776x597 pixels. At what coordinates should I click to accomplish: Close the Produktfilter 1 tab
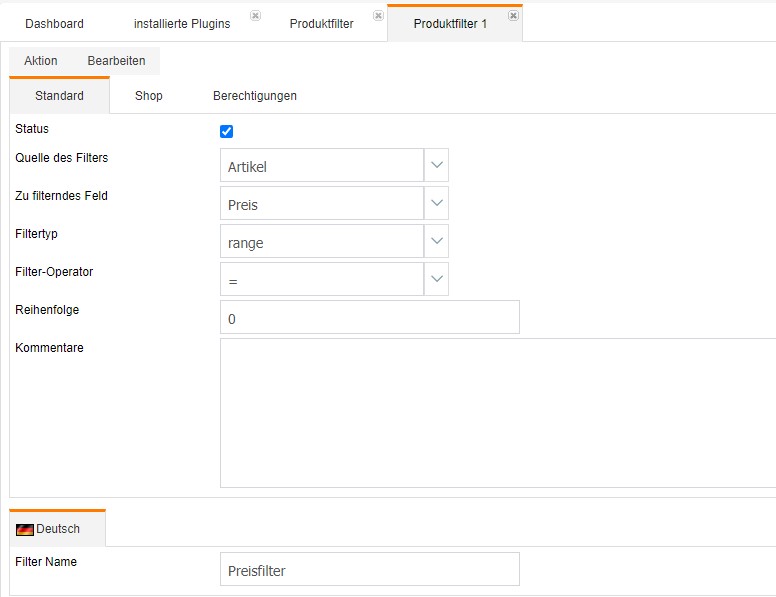point(513,15)
